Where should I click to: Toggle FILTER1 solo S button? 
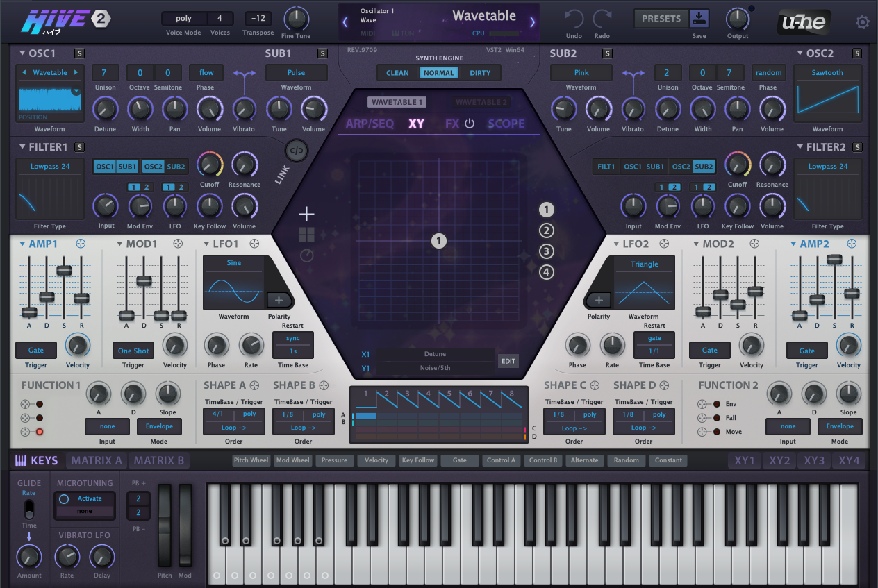pyautogui.click(x=79, y=147)
